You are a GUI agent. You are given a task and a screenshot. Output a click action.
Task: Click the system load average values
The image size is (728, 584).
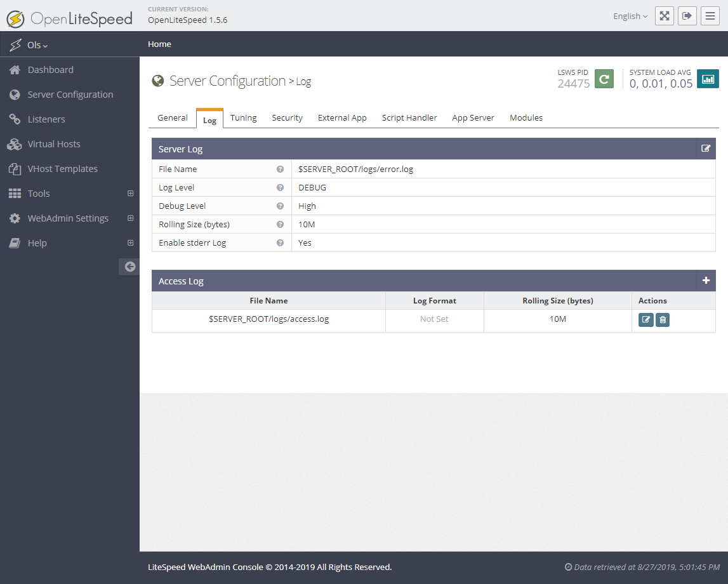click(x=661, y=84)
